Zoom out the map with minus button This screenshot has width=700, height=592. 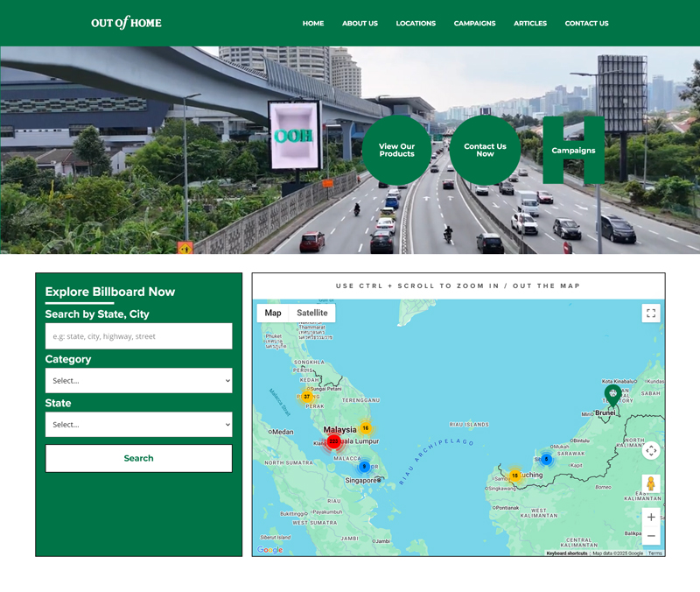click(650, 536)
